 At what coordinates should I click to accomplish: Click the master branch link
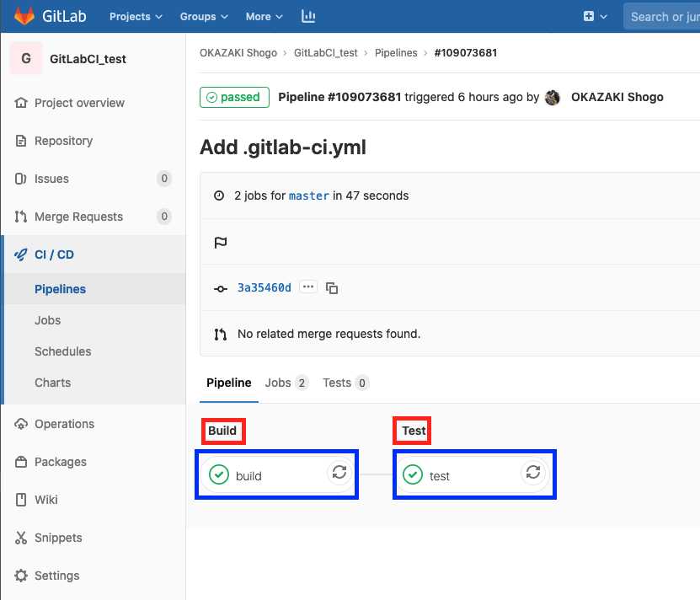coord(309,196)
